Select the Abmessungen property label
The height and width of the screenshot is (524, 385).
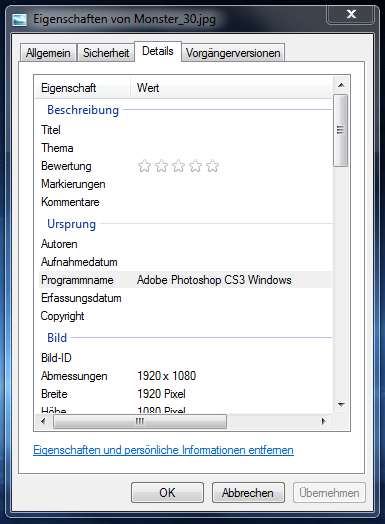tap(74, 376)
